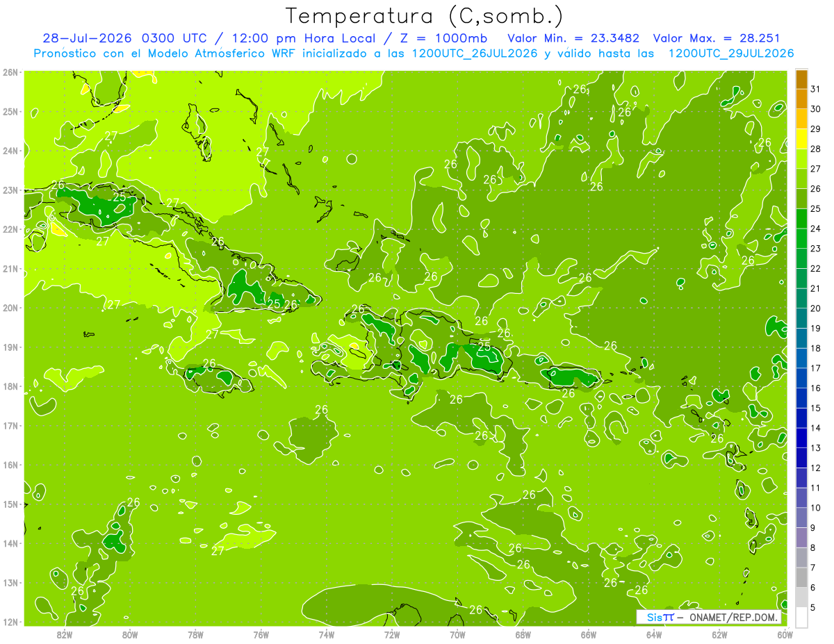The image size is (834, 644).
Task: Click the colorbar scale value 22
Action: (816, 269)
